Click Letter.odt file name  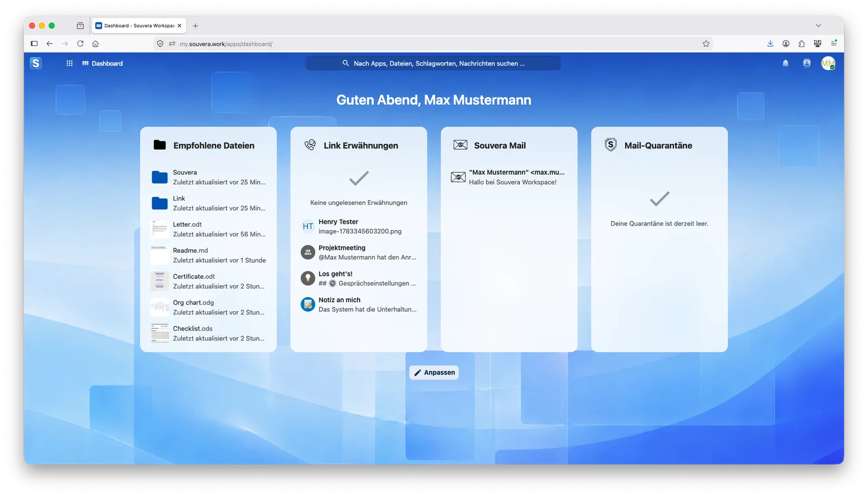coord(187,224)
